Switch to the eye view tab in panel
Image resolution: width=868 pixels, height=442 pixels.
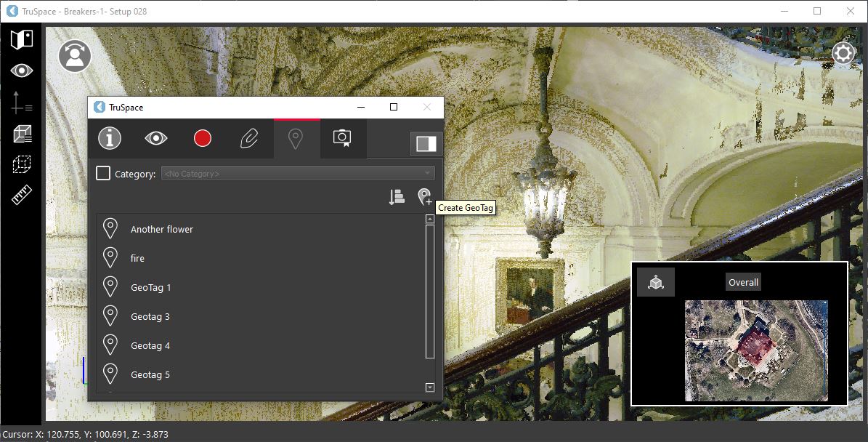pyautogui.click(x=156, y=138)
